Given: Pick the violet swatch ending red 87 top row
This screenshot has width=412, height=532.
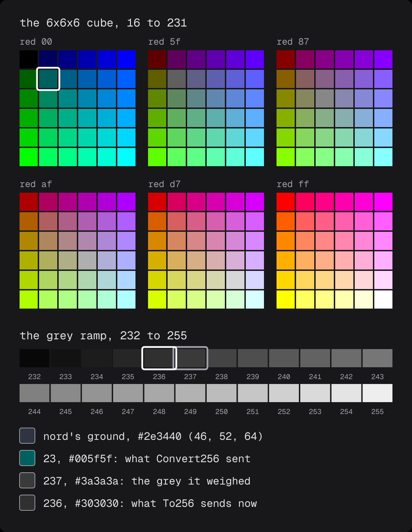Looking at the screenshot, I should [x=383, y=59].
